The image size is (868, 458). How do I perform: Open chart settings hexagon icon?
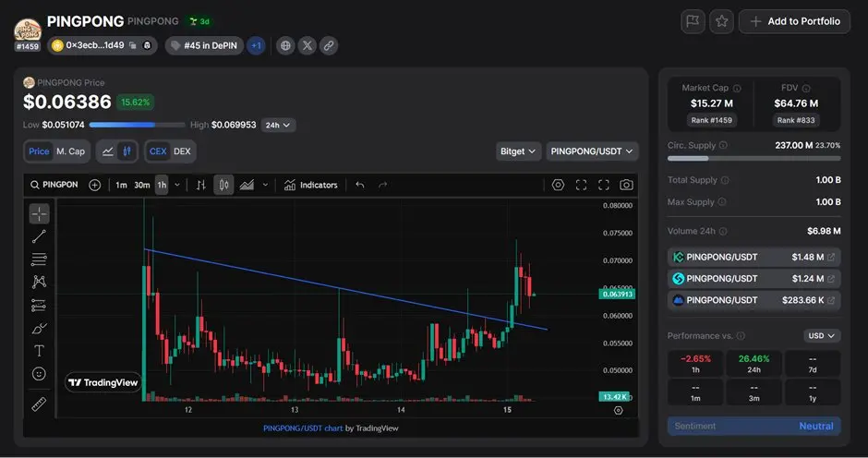pos(558,185)
